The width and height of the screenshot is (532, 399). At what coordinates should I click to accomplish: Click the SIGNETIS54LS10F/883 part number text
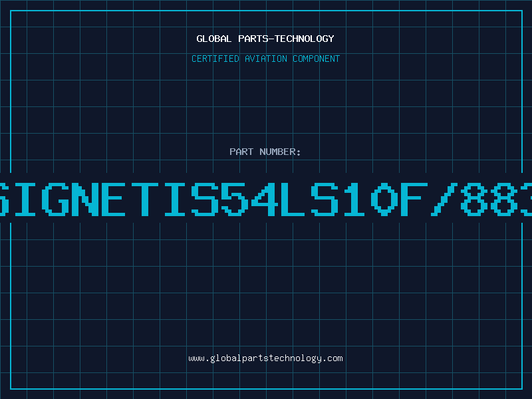tap(266, 199)
